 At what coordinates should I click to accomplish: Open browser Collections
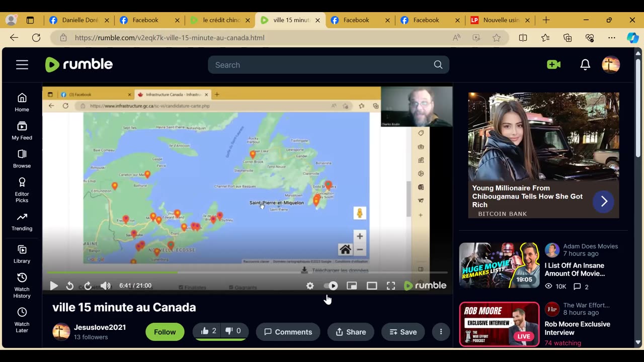[568, 38]
